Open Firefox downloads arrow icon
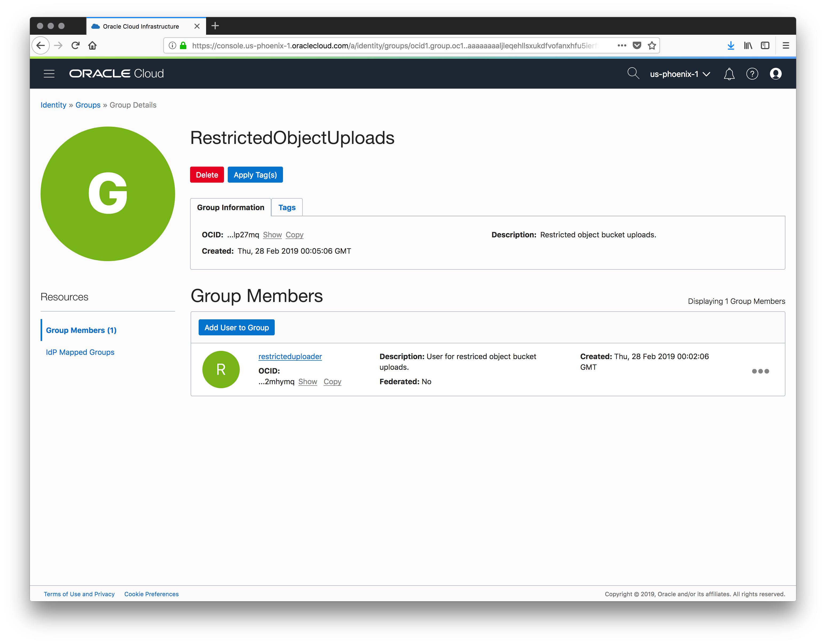This screenshot has width=826, height=644. (x=731, y=46)
